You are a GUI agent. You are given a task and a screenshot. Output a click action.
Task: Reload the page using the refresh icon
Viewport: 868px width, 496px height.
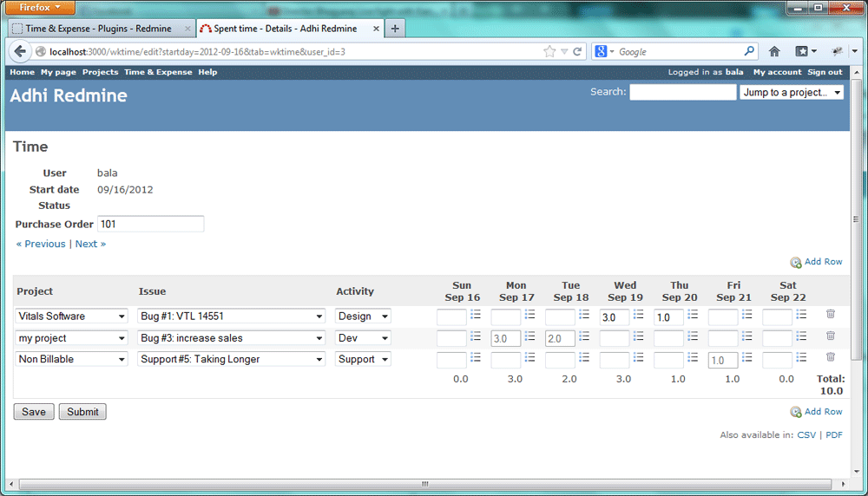(577, 51)
